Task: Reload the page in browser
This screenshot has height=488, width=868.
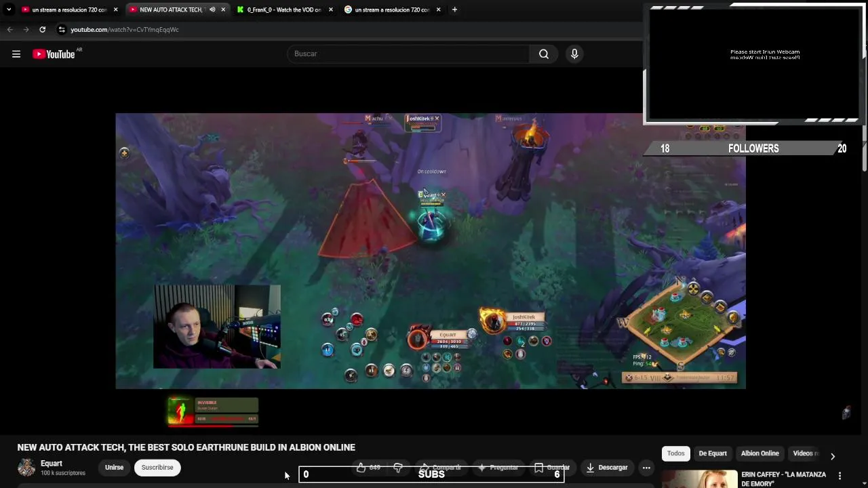Action: point(42,29)
